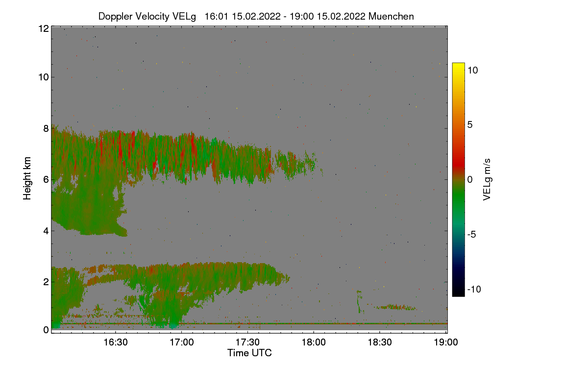The image size is (588, 392).
Task: Click the small echo streak near 18:35
Action: tap(396, 307)
